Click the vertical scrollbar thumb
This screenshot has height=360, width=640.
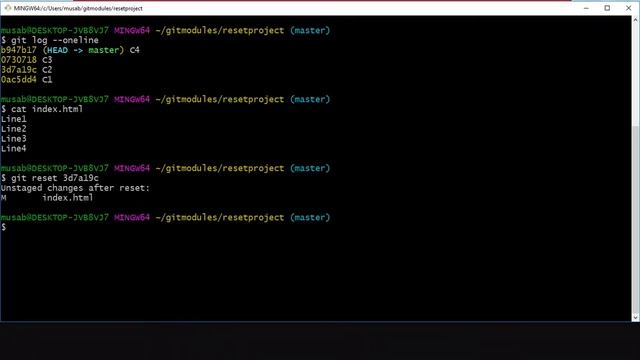[x=636, y=219]
